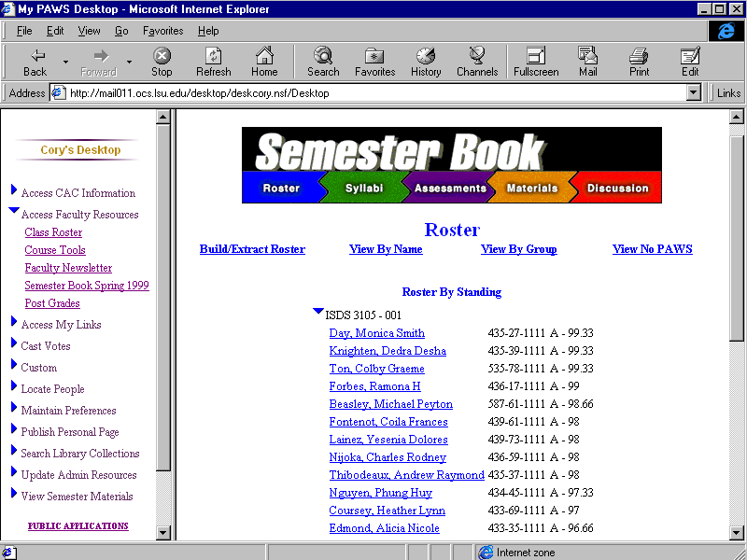Click left pane scrollbar up arrow
The width and height of the screenshot is (747, 560).
162,117
